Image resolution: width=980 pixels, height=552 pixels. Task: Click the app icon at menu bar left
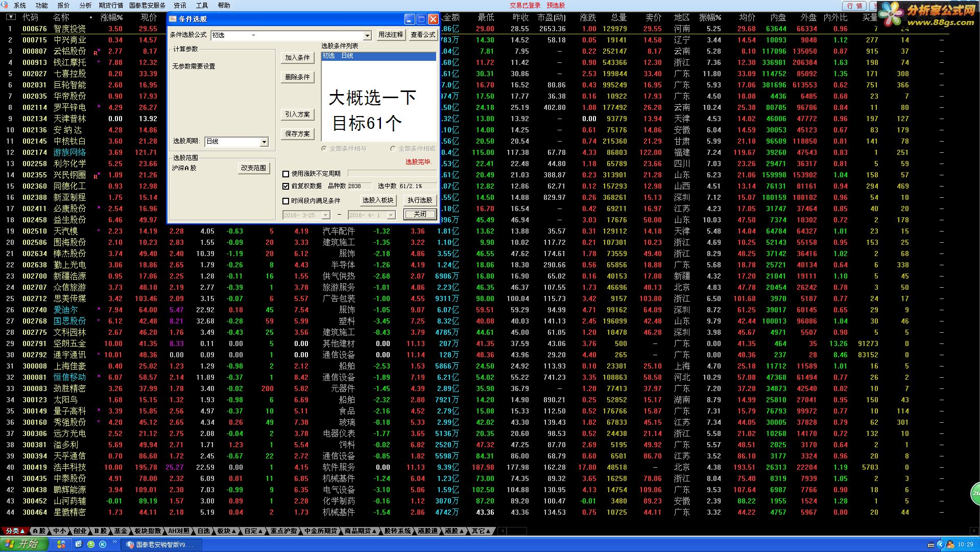pos(5,5)
